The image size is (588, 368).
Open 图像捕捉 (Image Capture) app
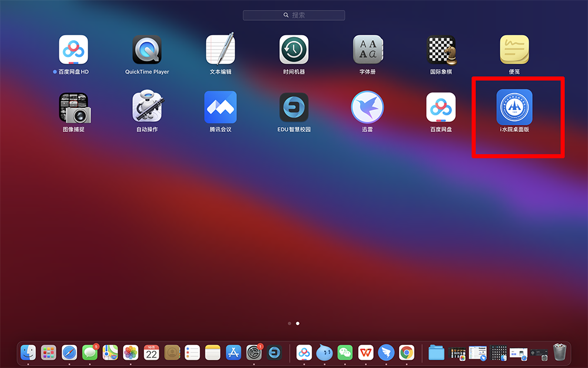pyautogui.click(x=73, y=108)
